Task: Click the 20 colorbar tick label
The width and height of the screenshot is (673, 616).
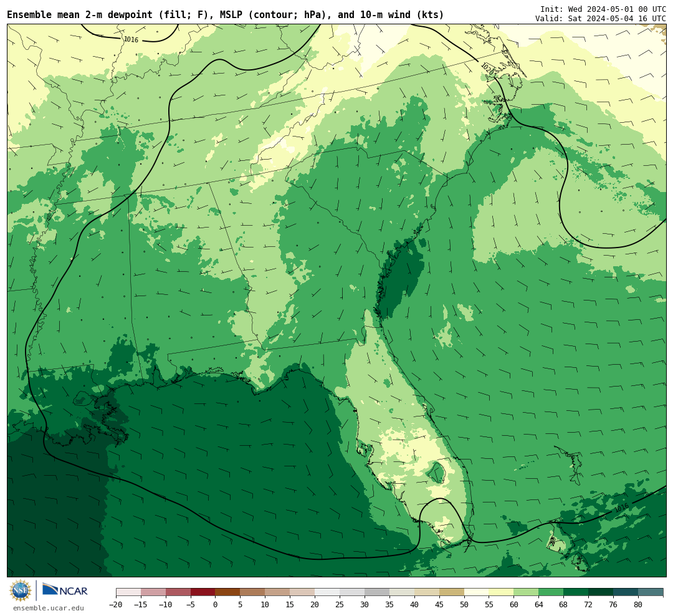Action: [315, 605]
